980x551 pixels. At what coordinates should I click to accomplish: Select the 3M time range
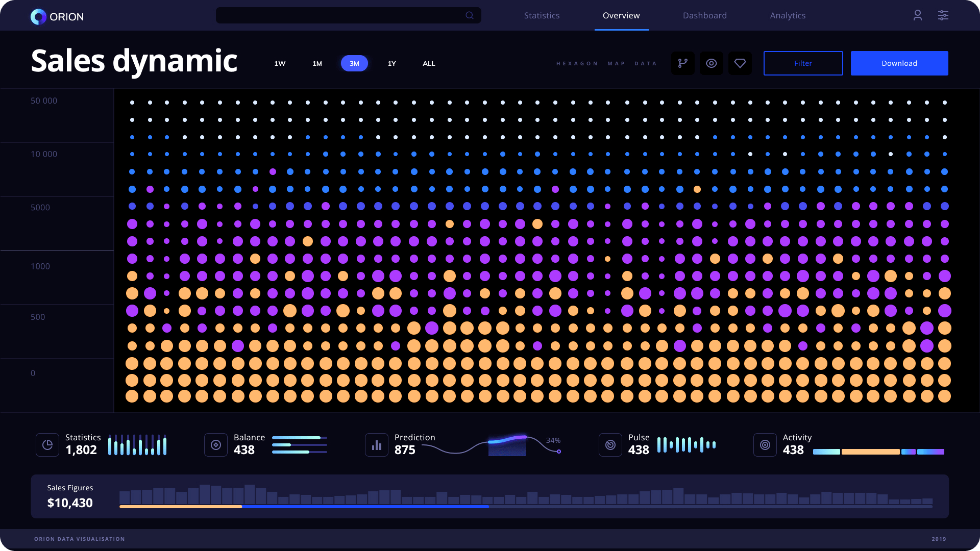pos(354,63)
